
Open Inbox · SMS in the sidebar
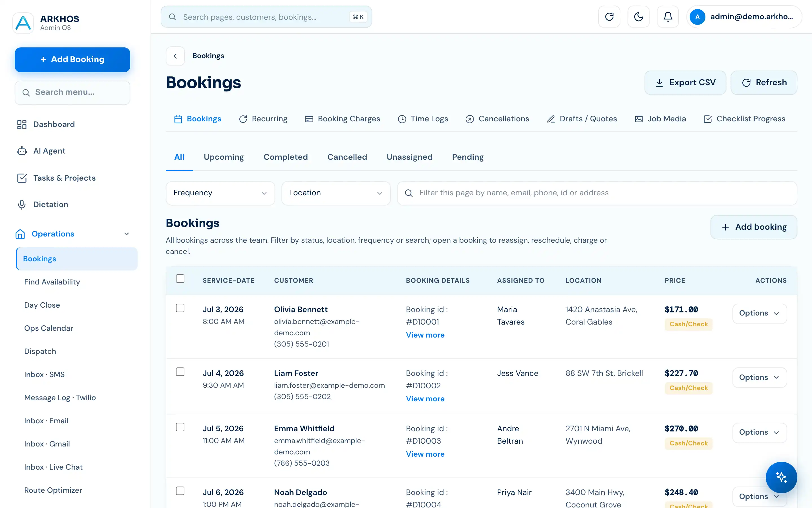coord(44,375)
